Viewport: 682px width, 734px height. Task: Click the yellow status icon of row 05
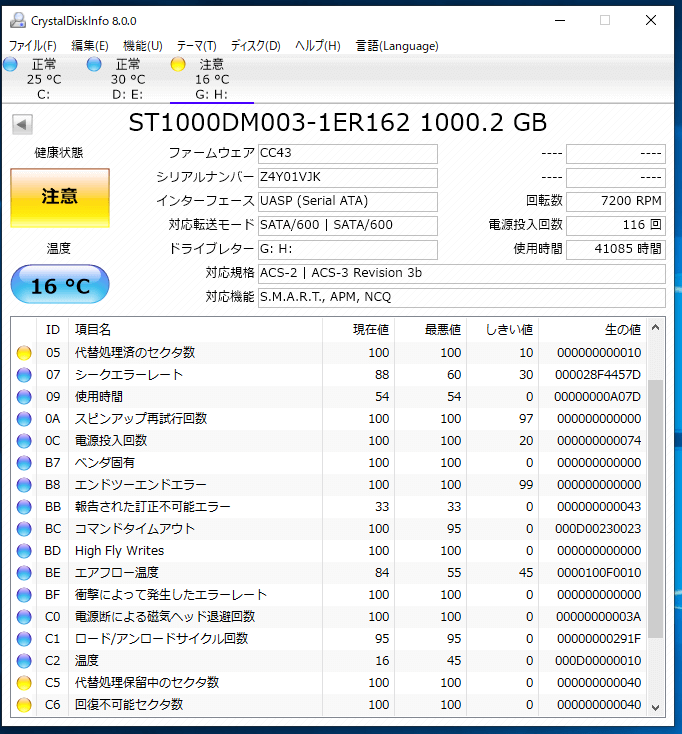[24, 353]
